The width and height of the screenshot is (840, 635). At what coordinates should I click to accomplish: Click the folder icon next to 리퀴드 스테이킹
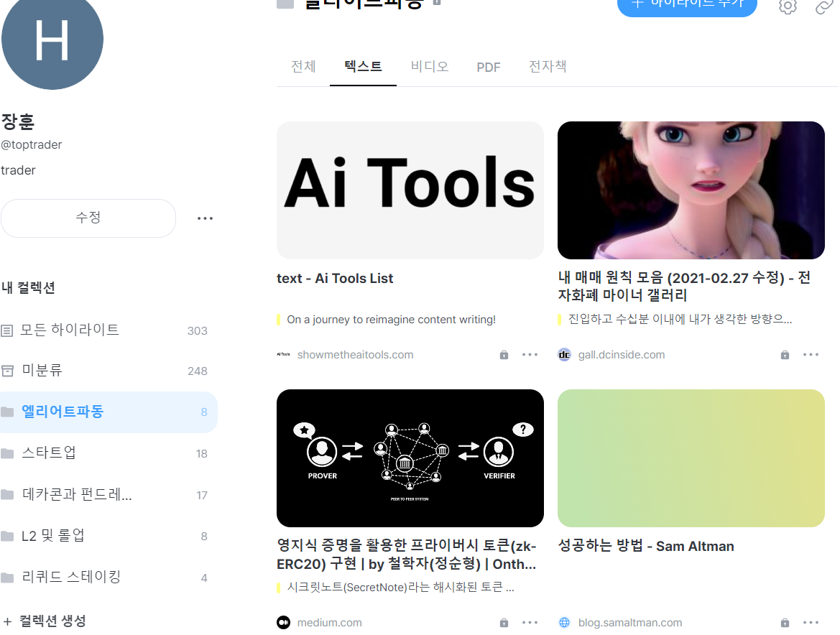7,578
